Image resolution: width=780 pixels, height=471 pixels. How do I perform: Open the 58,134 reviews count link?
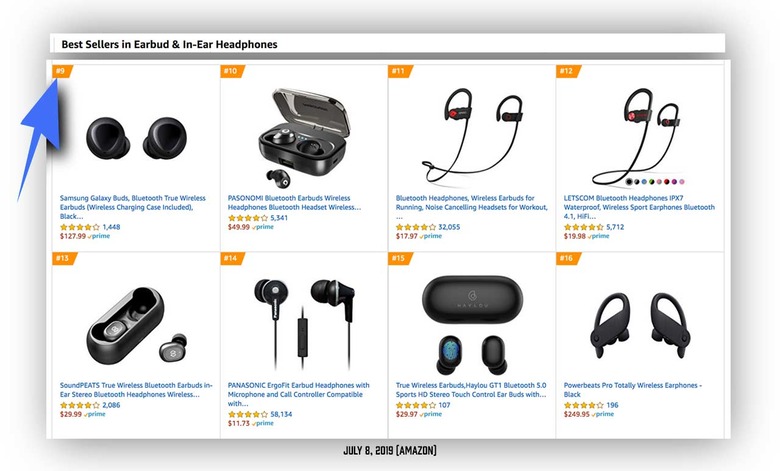[x=281, y=414]
